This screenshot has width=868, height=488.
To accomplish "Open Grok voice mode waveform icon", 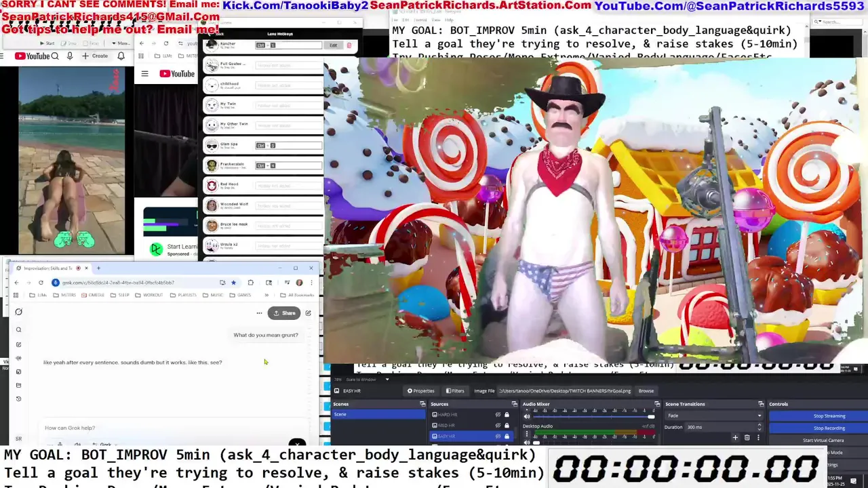I will click(19, 358).
